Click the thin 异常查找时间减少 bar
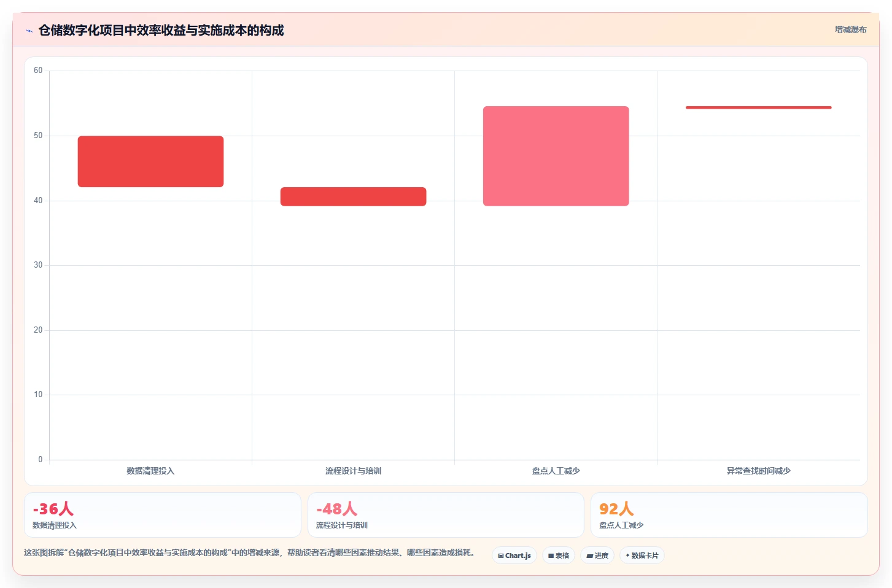892x588 pixels. click(x=758, y=107)
